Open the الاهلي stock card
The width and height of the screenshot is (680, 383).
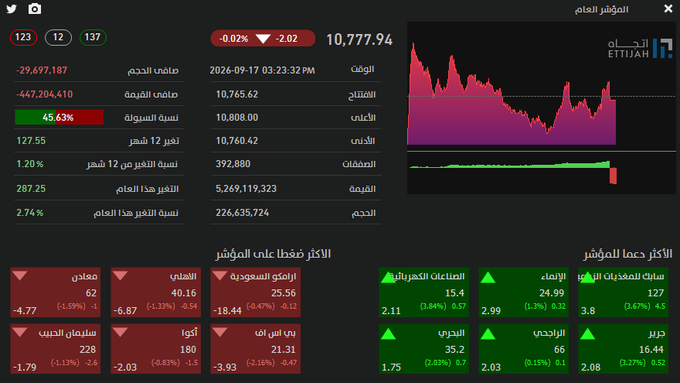pos(156,292)
